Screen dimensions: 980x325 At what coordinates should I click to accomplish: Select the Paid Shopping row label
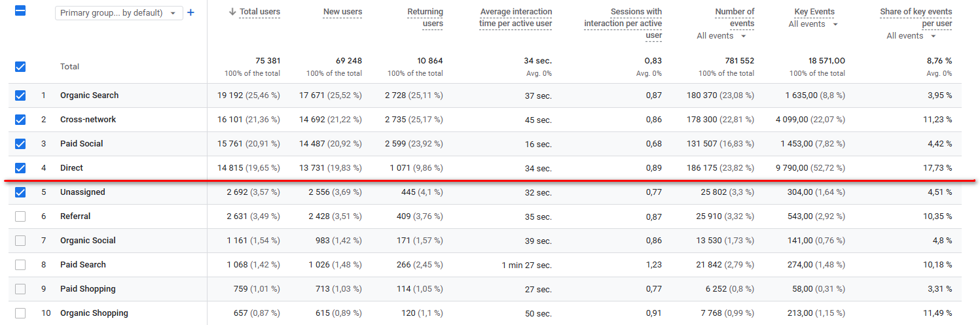88,289
